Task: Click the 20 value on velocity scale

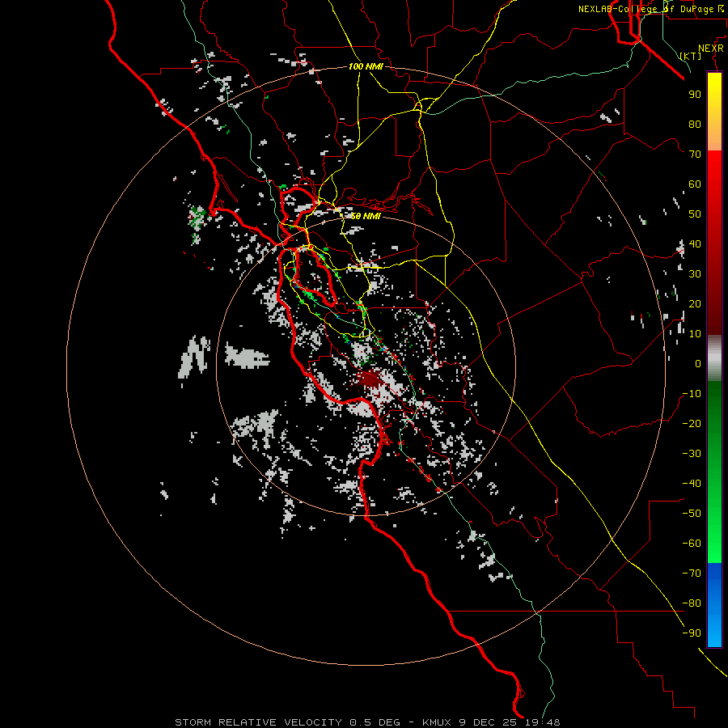Action: point(695,303)
